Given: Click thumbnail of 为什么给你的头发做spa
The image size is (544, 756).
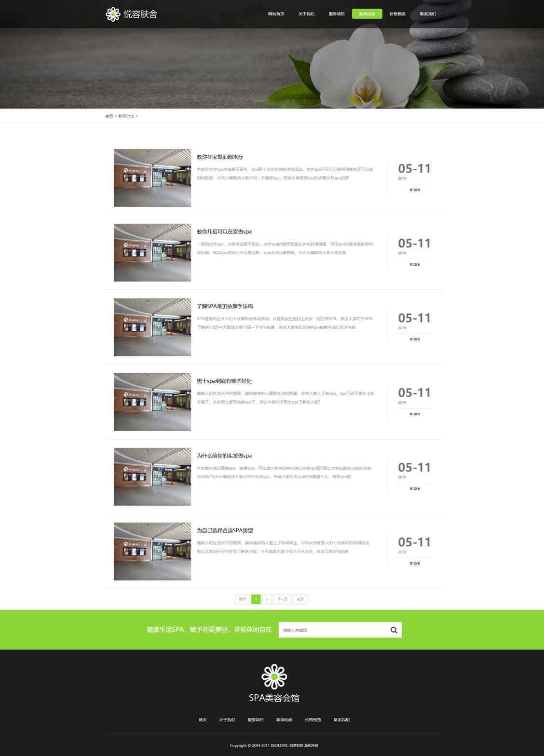Looking at the screenshot, I should click(x=152, y=477).
